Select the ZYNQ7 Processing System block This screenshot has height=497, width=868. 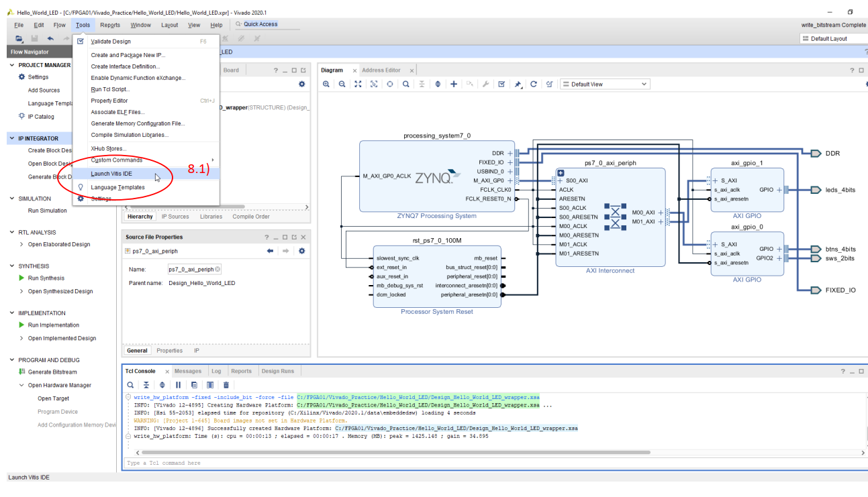pos(437,176)
